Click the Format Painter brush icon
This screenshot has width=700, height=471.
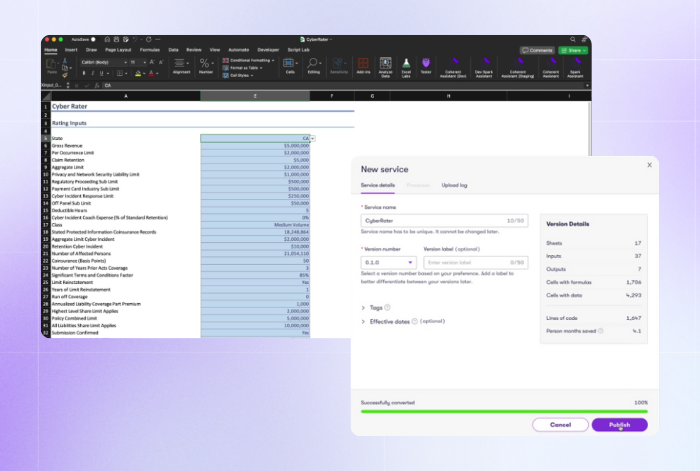[65, 75]
